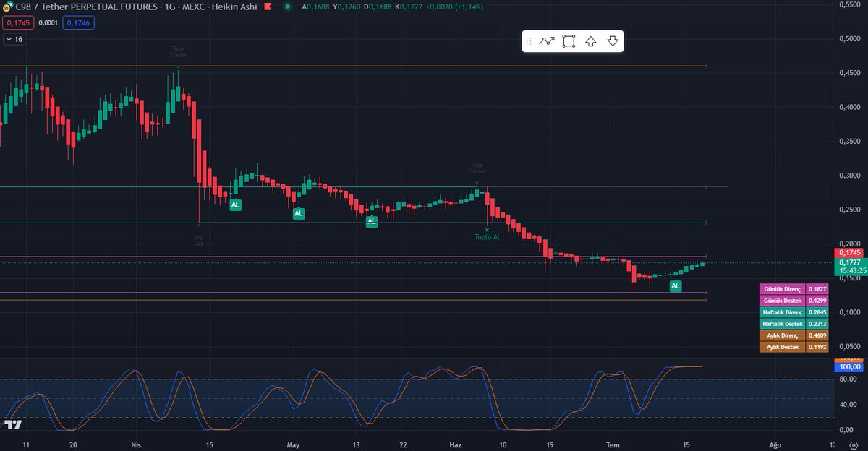This screenshot has height=451, width=868.
Task: Click the green market status dot
Action: (288, 7)
